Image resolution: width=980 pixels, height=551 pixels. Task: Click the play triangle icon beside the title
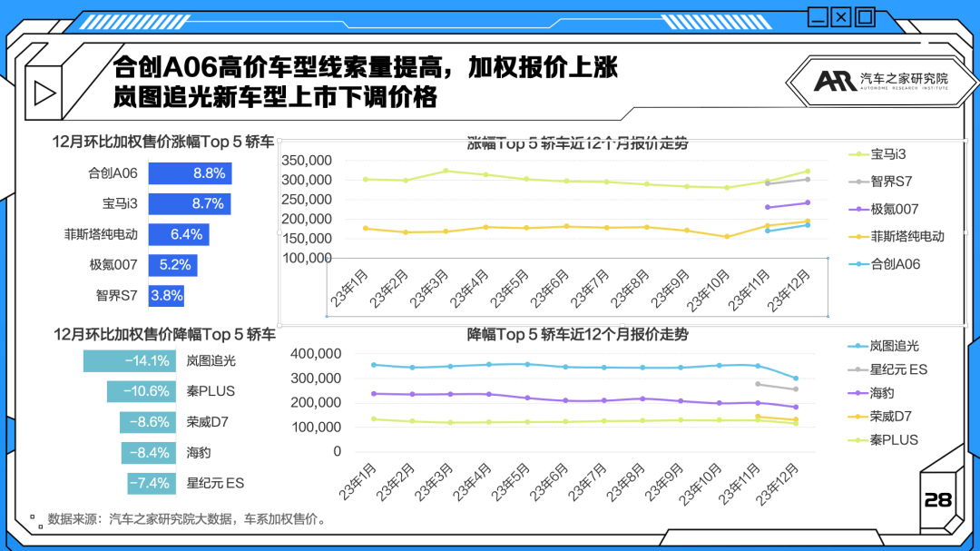(x=42, y=93)
